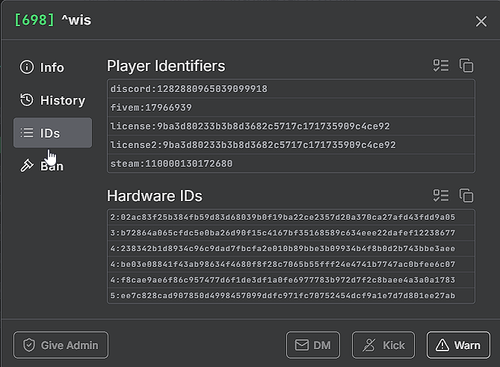Toggle list view for Hardware IDs
500x367 pixels.
tap(441, 195)
